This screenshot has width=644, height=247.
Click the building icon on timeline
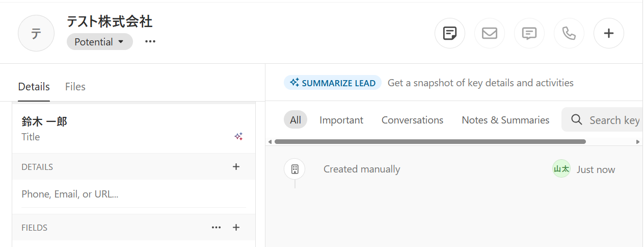(294, 169)
